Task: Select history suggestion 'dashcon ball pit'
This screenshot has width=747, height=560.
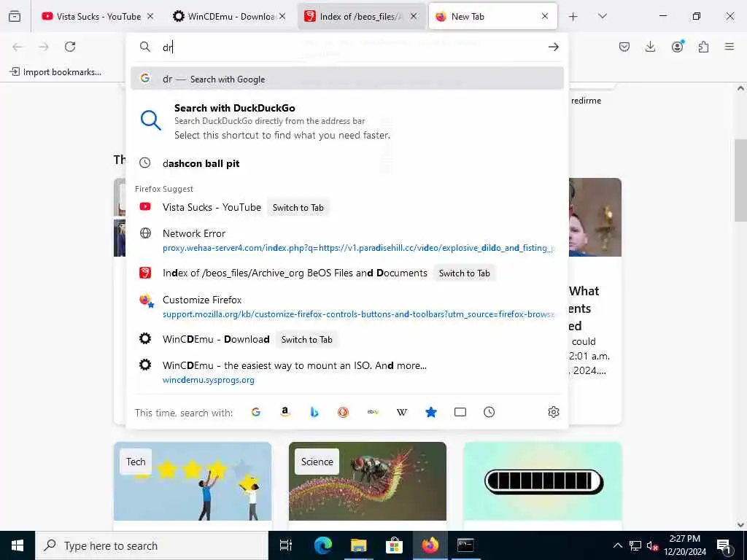Action: pos(347,163)
